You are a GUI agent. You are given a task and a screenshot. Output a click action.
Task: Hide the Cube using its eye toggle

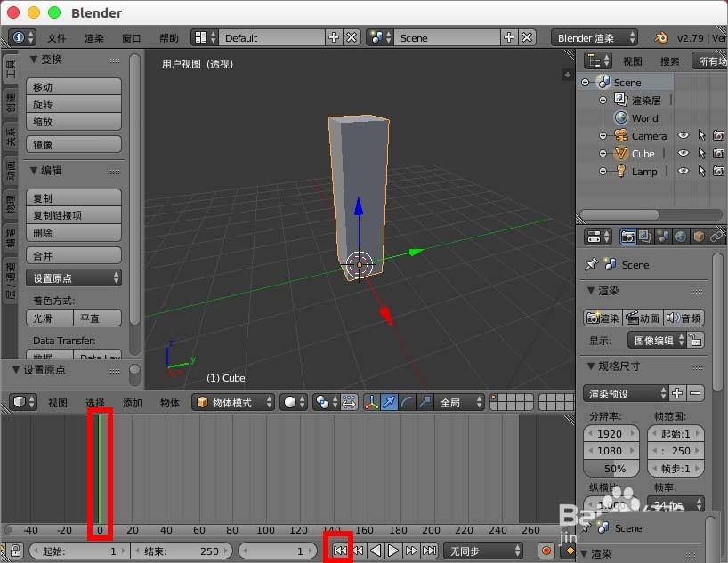[684, 153]
